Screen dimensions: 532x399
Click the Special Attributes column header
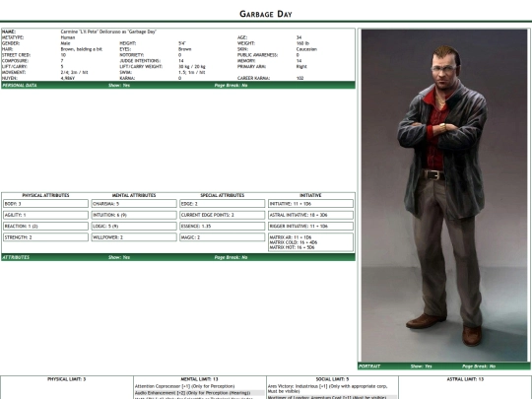tap(223, 195)
